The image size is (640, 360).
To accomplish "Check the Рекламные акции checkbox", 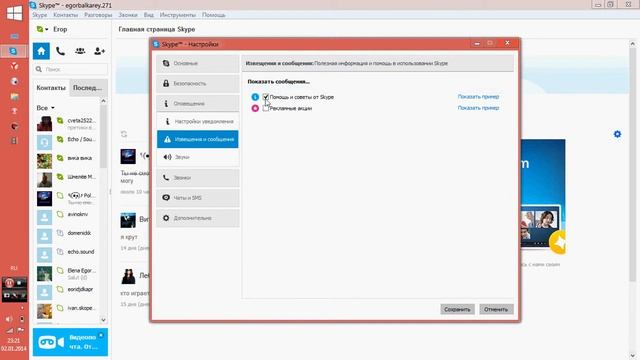I will [x=266, y=108].
